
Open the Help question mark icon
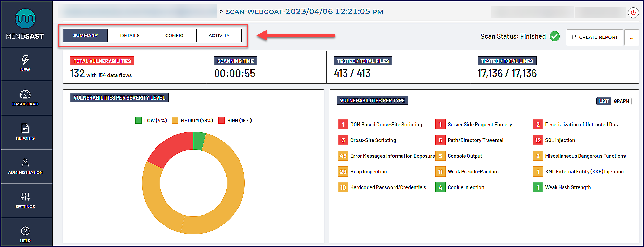[x=25, y=231]
